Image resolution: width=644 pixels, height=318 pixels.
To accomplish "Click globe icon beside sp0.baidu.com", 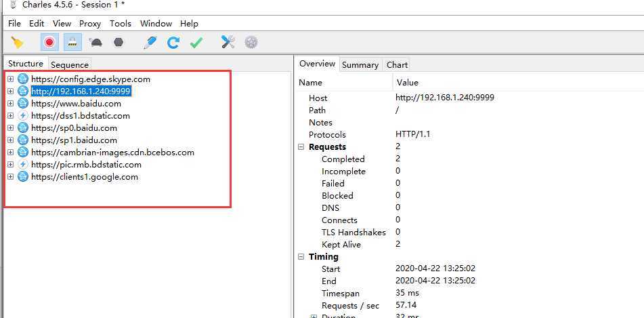I will [23, 128].
